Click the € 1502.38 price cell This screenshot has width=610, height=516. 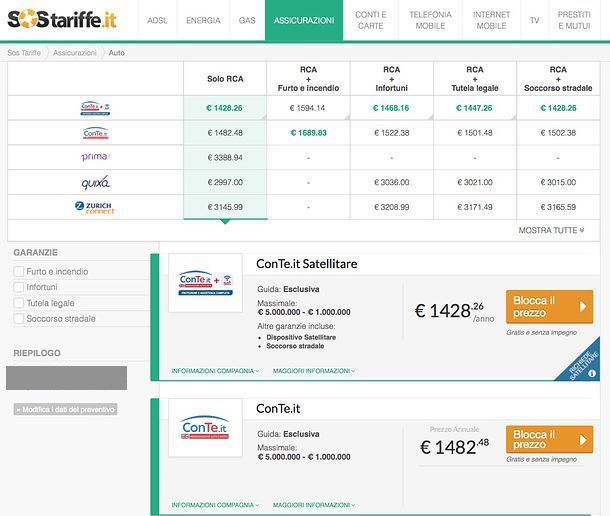click(558, 133)
